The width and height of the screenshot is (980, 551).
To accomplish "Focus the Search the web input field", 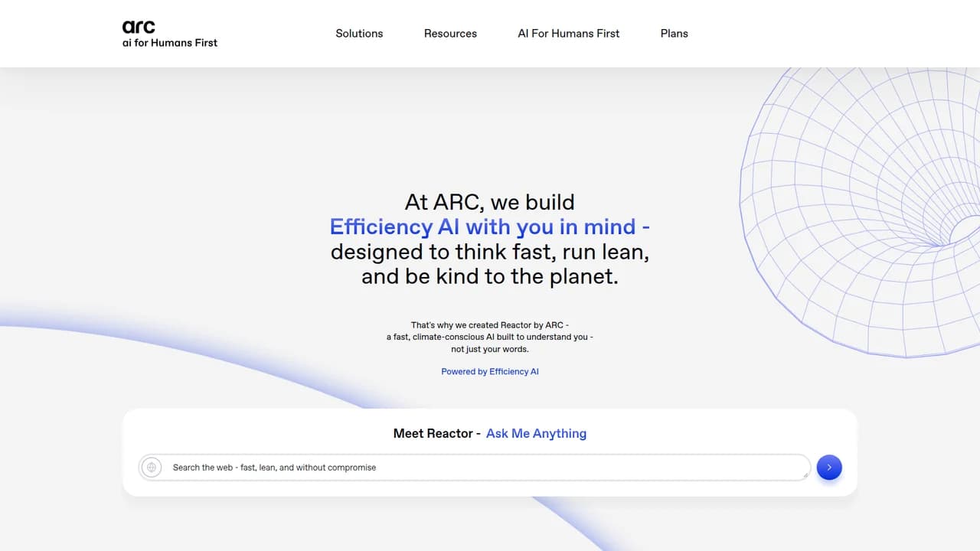I will (x=474, y=467).
